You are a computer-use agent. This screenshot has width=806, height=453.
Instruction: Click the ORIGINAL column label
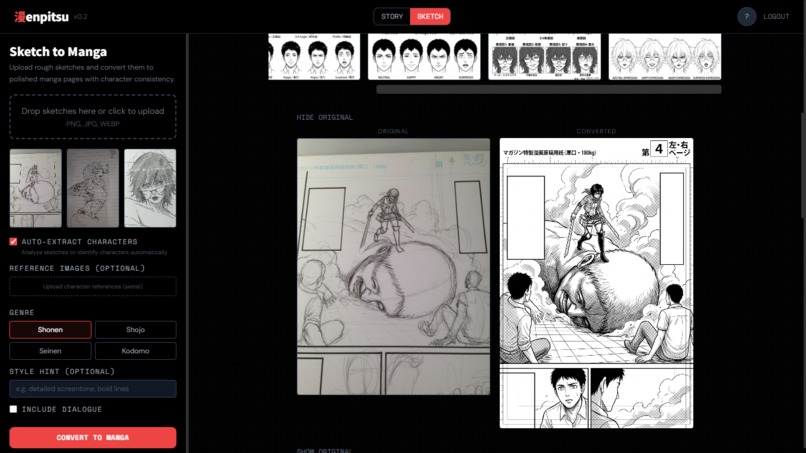pyautogui.click(x=393, y=131)
